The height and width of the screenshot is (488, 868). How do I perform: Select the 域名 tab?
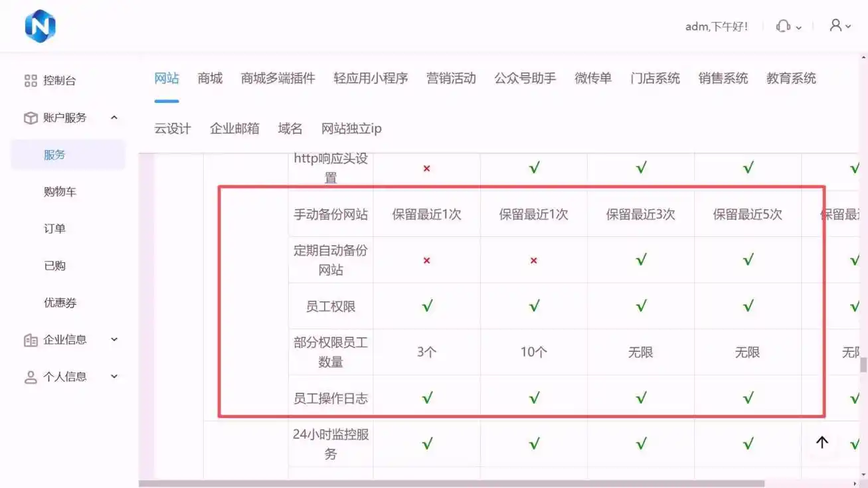[x=290, y=128]
